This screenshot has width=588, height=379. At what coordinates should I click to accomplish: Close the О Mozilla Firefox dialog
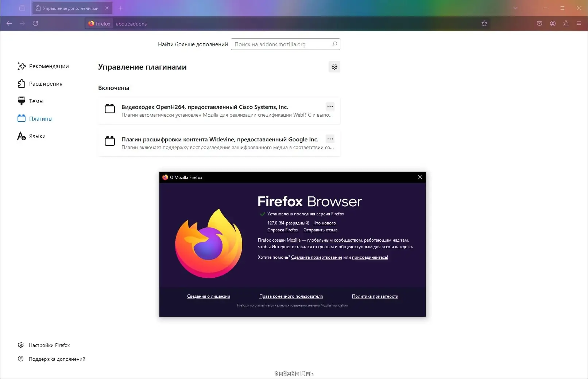[420, 177]
